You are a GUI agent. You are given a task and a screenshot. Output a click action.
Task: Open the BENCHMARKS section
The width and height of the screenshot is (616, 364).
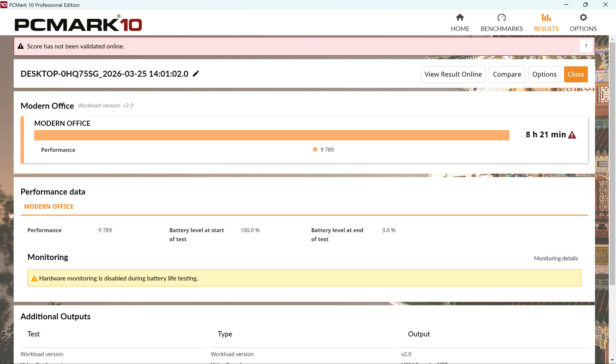click(x=501, y=23)
